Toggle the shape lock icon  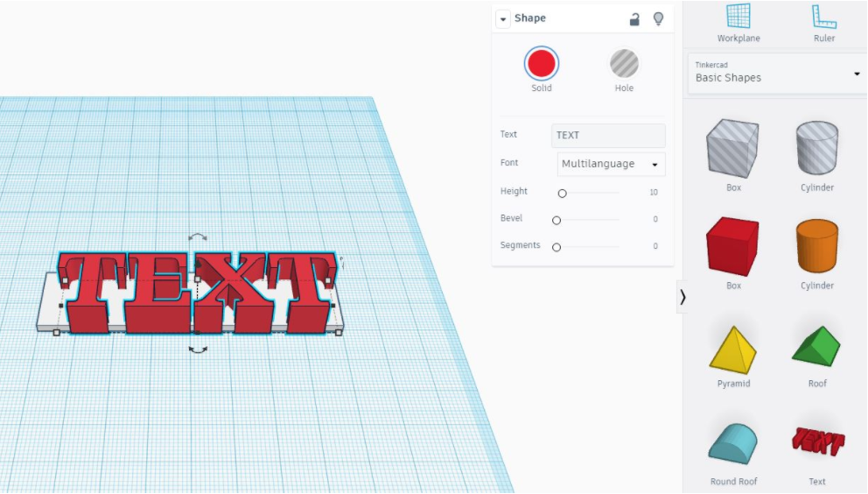pos(634,19)
